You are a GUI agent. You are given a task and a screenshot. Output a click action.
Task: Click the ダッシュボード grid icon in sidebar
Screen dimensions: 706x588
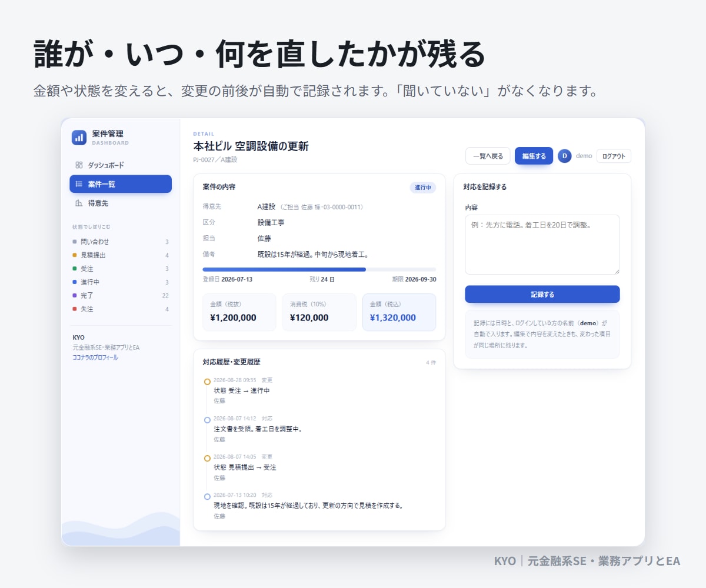pos(79,165)
